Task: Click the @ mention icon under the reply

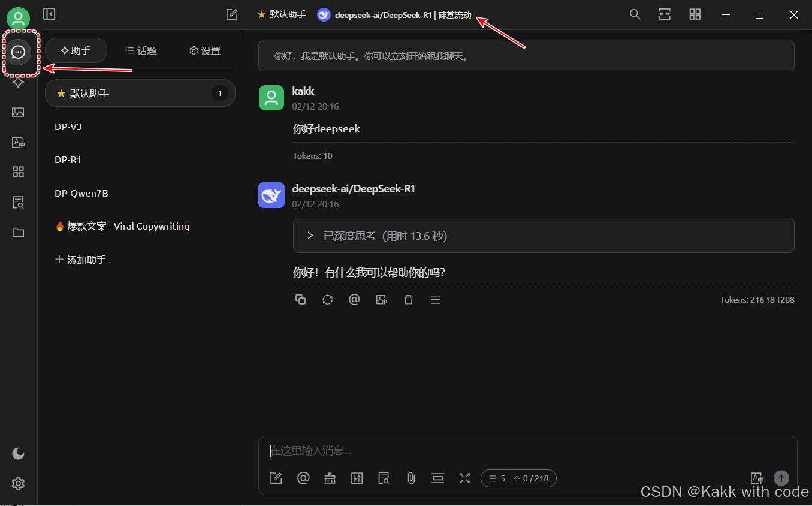Action: point(354,300)
